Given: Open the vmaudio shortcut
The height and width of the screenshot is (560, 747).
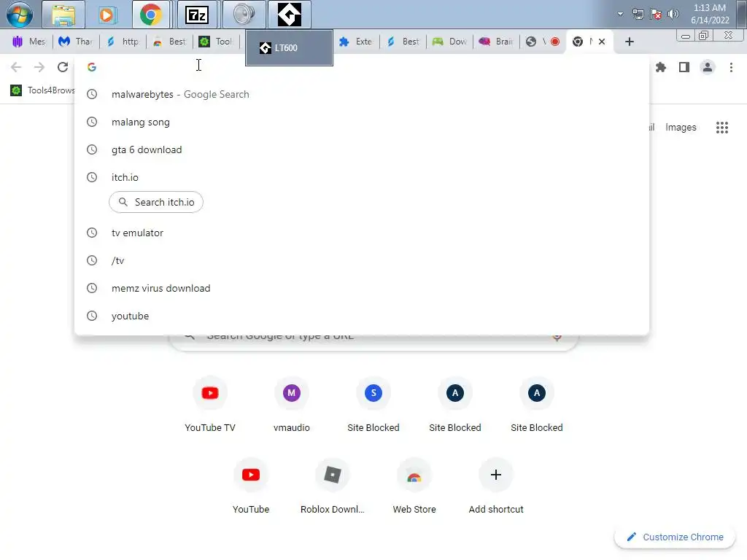Looking at the screenshot, I should tap(292, 404).
